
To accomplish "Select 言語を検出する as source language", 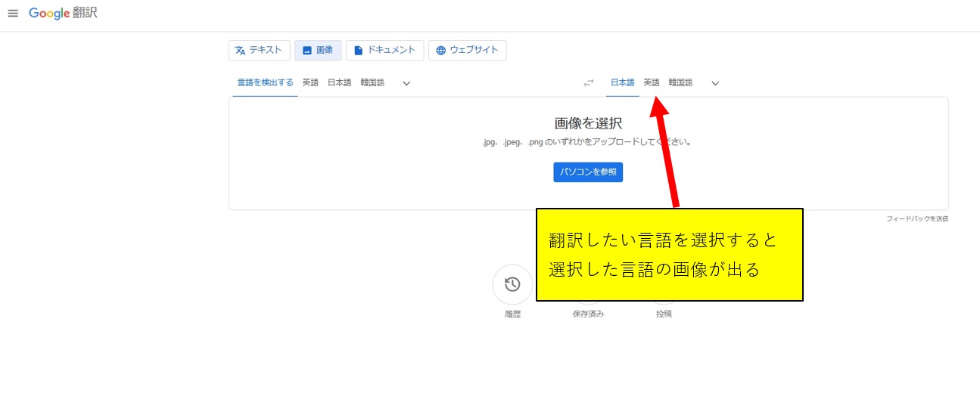I will coord(265,83).
